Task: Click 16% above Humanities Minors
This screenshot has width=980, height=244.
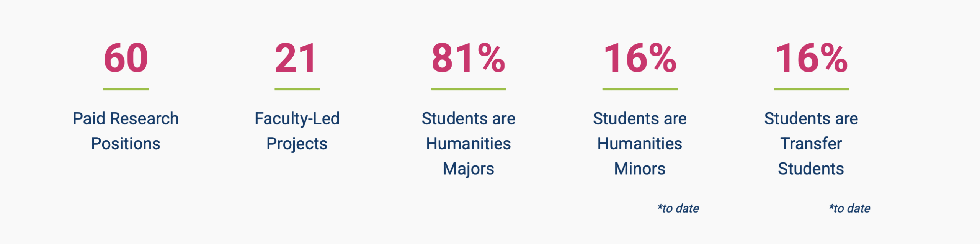Action: [640, 58]
